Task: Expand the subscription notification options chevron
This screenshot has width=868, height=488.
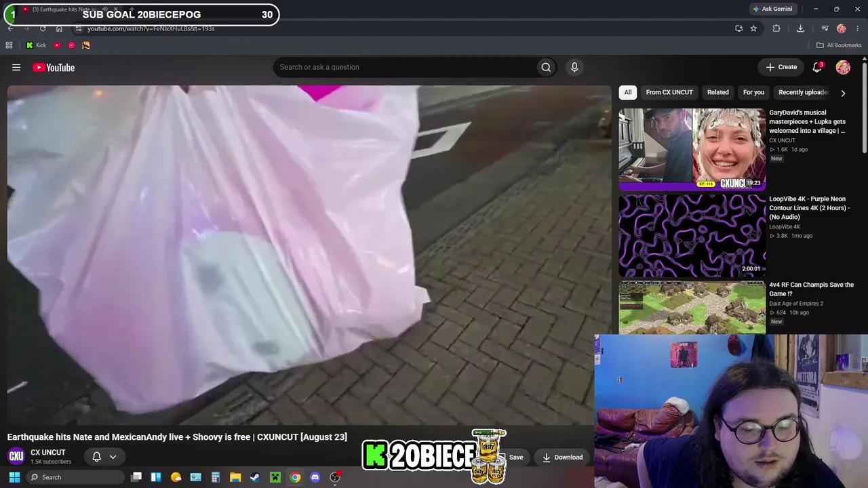Action: pos(113,457)
